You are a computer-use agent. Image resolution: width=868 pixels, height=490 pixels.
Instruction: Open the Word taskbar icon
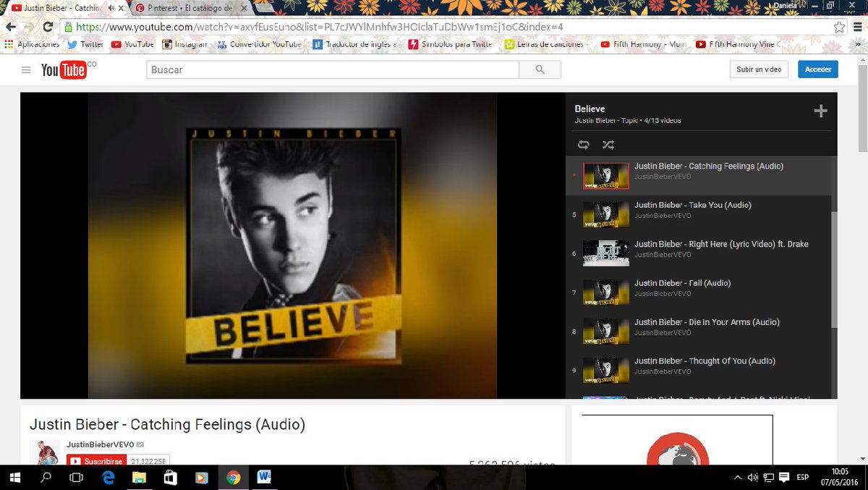264,478
